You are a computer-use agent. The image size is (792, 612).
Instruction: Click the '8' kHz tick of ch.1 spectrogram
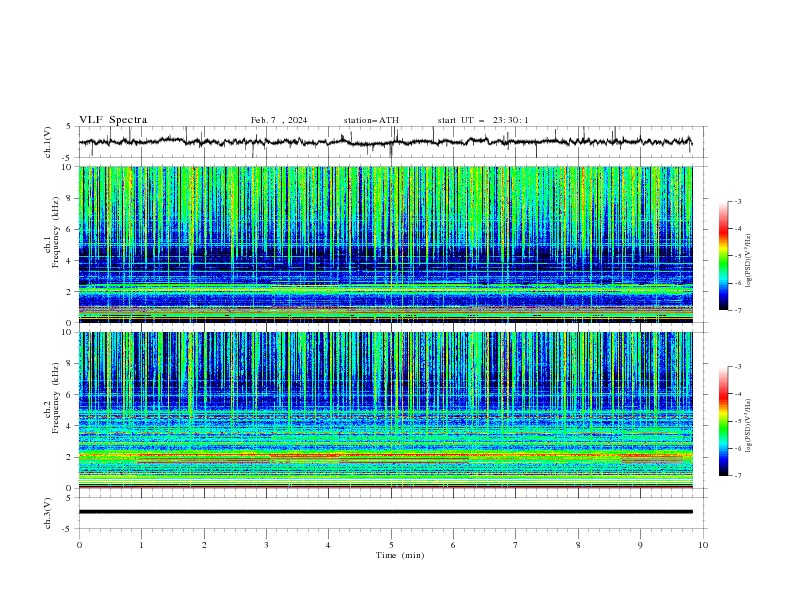71,198
